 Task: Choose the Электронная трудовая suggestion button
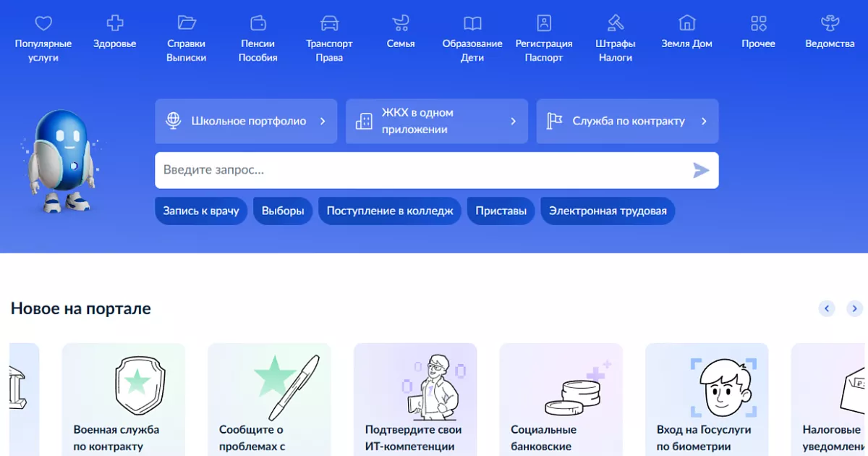608,211
